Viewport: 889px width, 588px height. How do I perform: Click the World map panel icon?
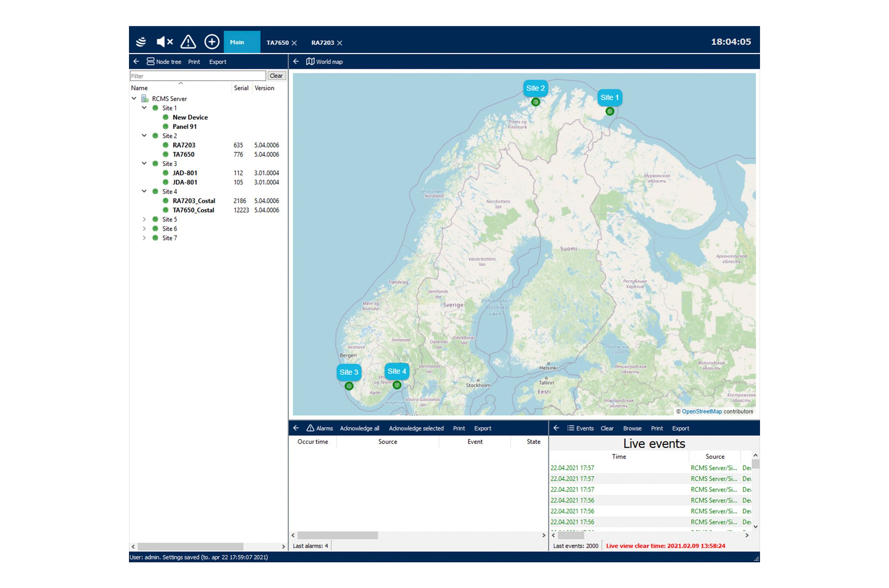pyautogui.click(x=310, y=61)
